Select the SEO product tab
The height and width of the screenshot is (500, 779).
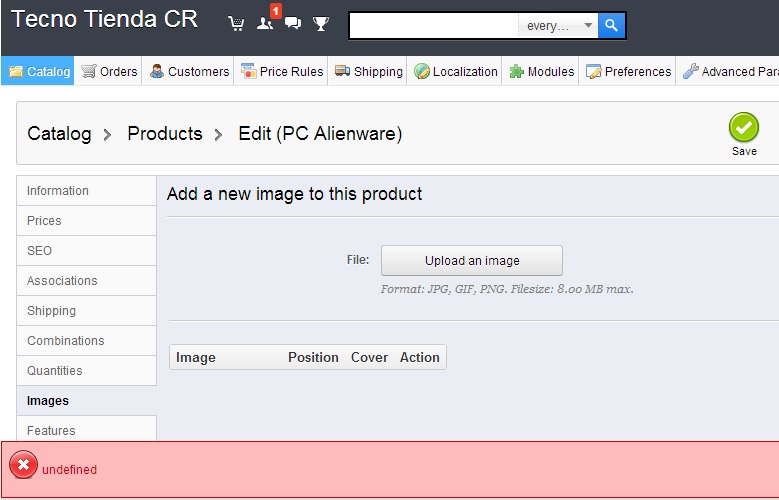86,250
